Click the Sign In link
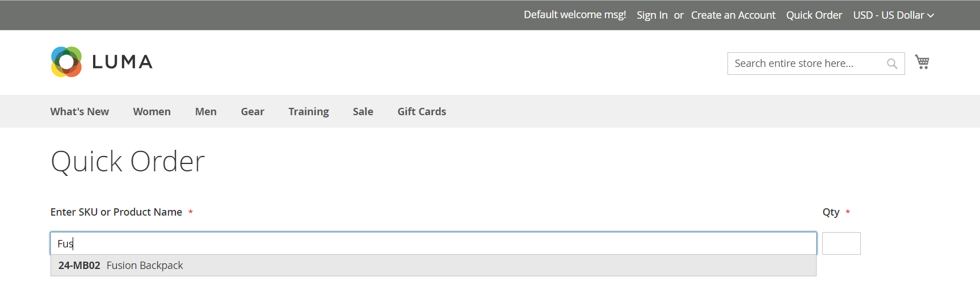The width and height of the screenshot is (980, 286). 652,15
